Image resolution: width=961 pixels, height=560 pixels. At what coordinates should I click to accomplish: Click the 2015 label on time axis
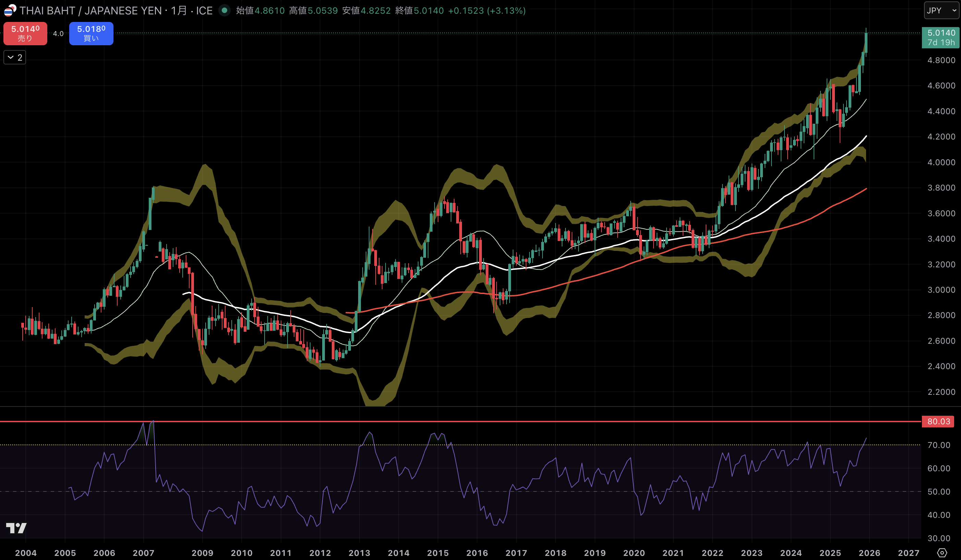coord(437,553)
